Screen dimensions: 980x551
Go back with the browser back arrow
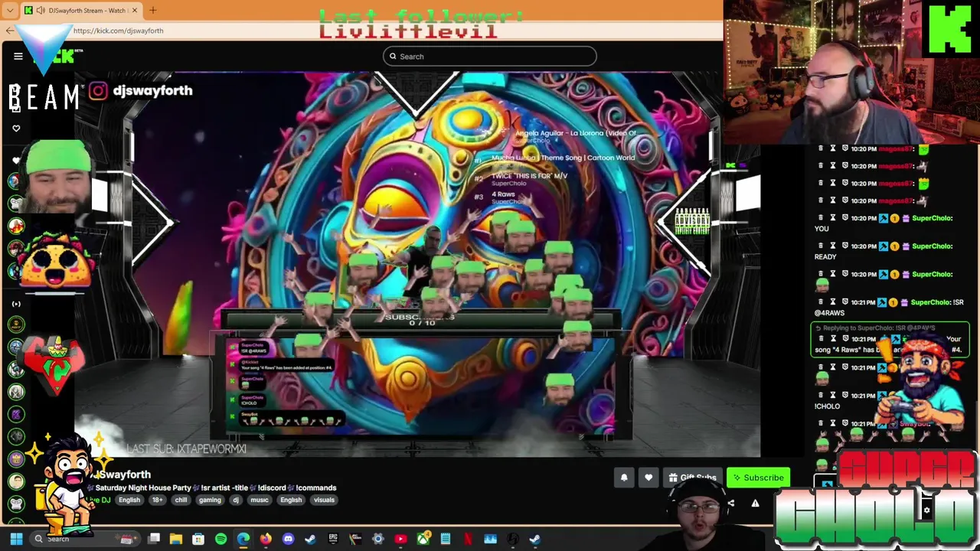click(x=9, y=31)
